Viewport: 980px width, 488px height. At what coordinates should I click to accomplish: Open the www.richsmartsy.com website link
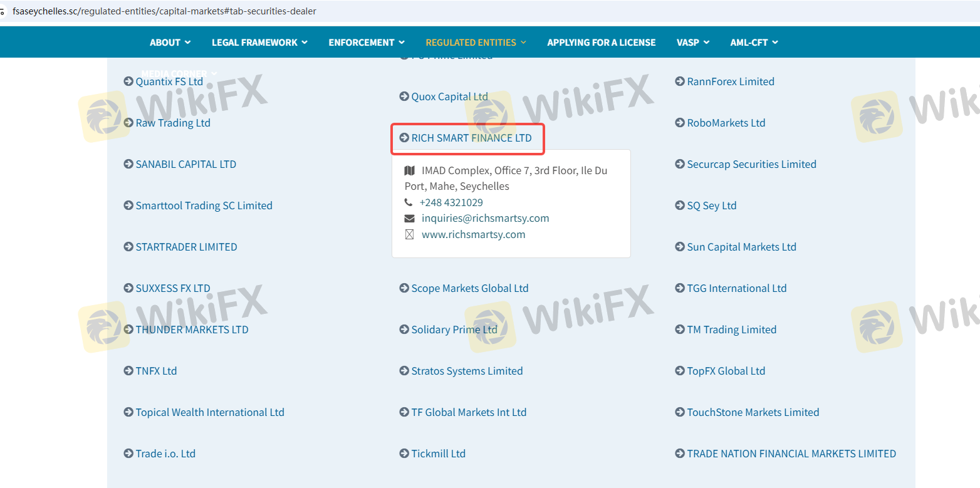coord(473,234)
